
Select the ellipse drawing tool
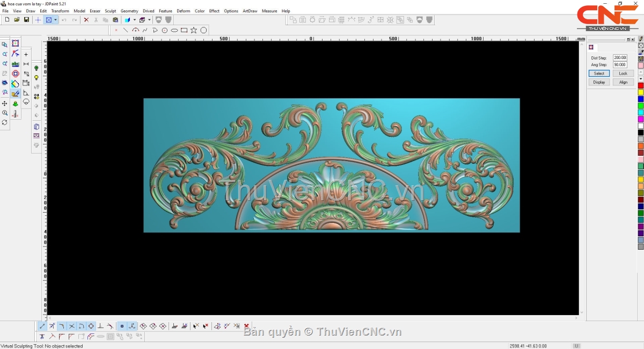pos(174,30)
